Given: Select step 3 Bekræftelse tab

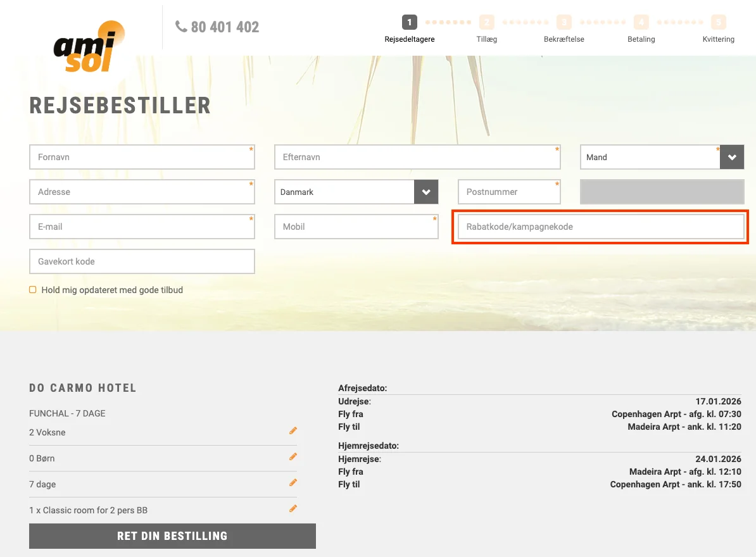Looking at the screenshot, I should (564, 23).
